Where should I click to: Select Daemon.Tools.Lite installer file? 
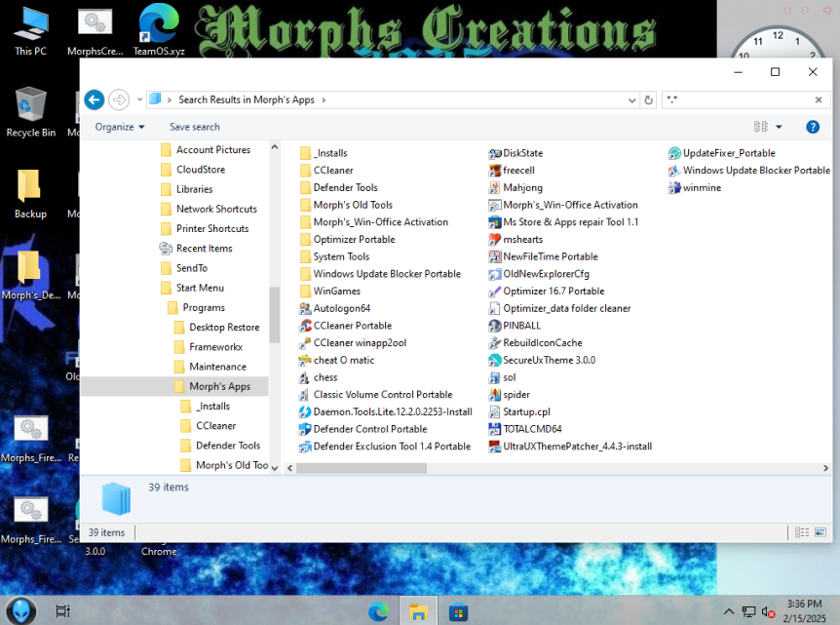(386, 411)
